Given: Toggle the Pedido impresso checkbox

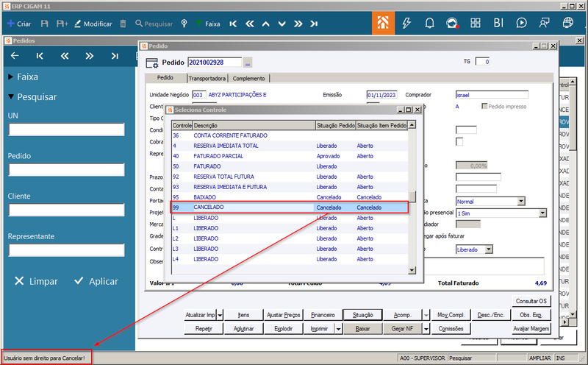Looking at the screenshot, I should click(484, 106).
